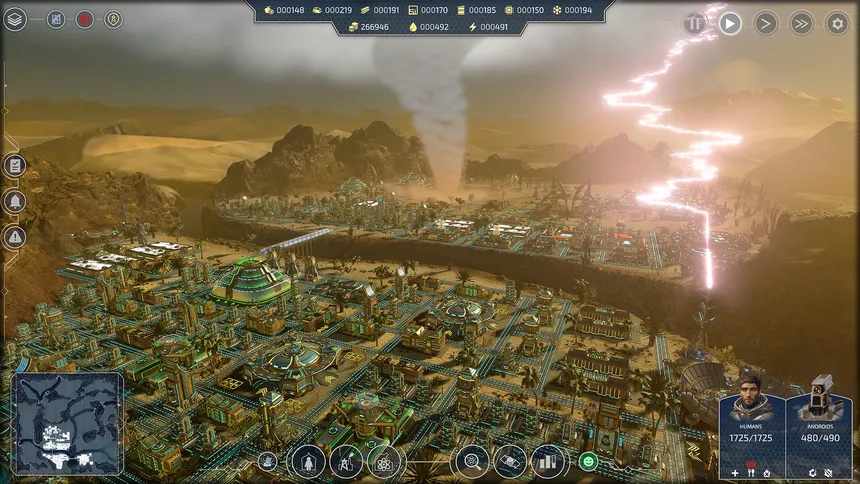Image resolution: width=860 pixels, height=484 pixels.
Task: Click the chip resource icon showing 000150
Action: pos(509,10)
